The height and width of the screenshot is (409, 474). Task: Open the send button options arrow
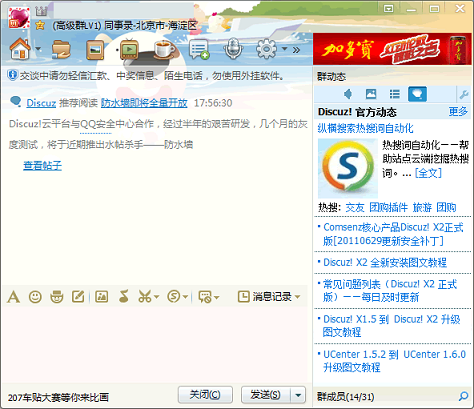click(x=298, y=395)
